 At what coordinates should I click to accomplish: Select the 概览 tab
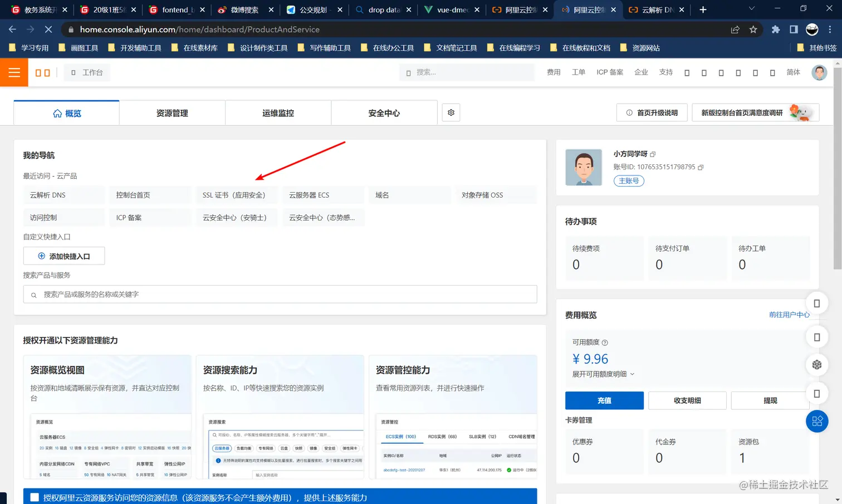pos(67,113)
